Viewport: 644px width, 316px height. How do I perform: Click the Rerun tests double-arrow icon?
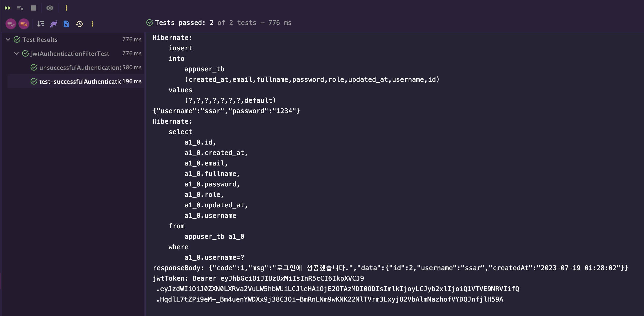[7, 8]
